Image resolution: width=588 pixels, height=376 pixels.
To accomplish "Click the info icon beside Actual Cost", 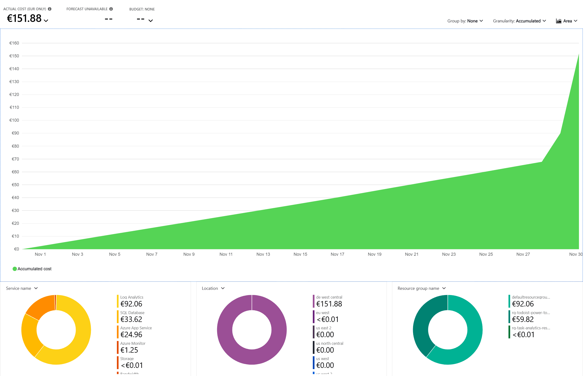I will click(50, 9).
